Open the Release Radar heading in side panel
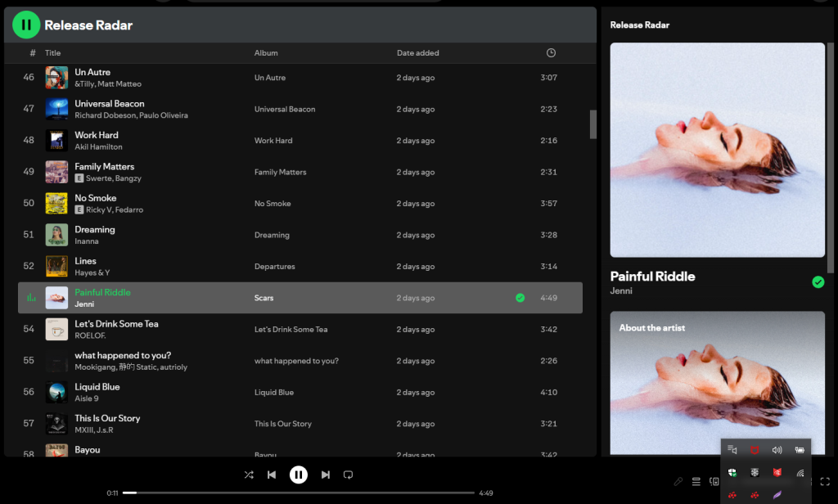 click(x=640, y=25)
